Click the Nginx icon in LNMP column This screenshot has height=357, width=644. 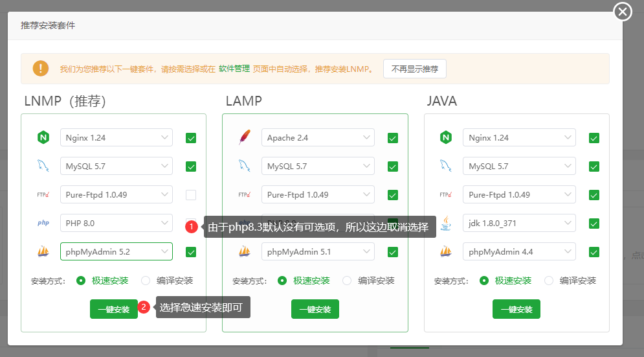point(43,137)
